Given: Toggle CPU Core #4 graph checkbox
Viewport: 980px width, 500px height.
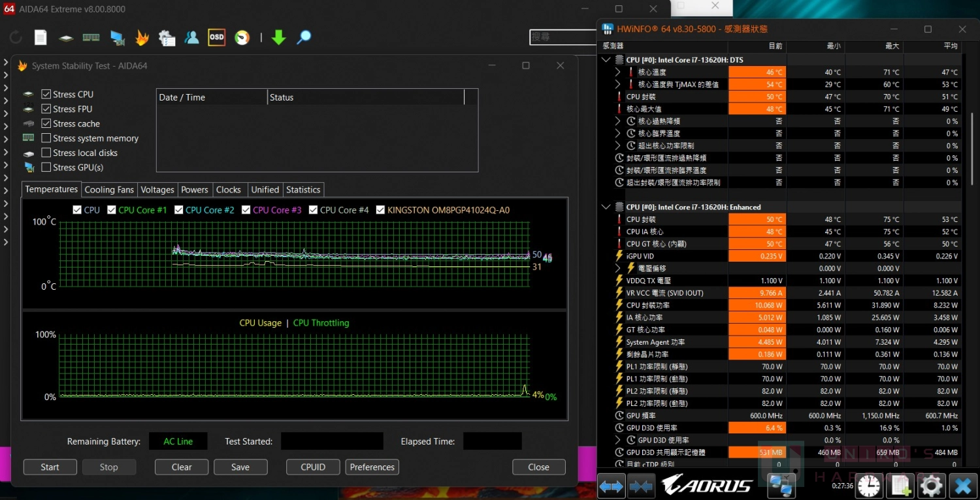Looking at the screenshot, I should coord(314,210).
